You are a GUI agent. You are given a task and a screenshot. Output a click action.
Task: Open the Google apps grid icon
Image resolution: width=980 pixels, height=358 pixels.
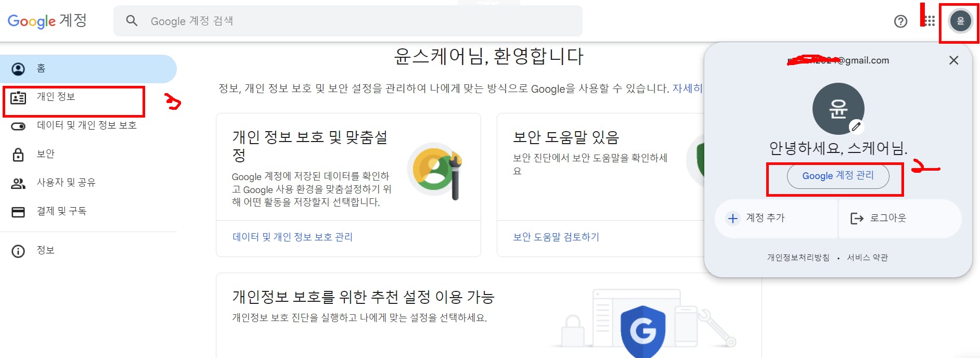click(x=930, y=21)
